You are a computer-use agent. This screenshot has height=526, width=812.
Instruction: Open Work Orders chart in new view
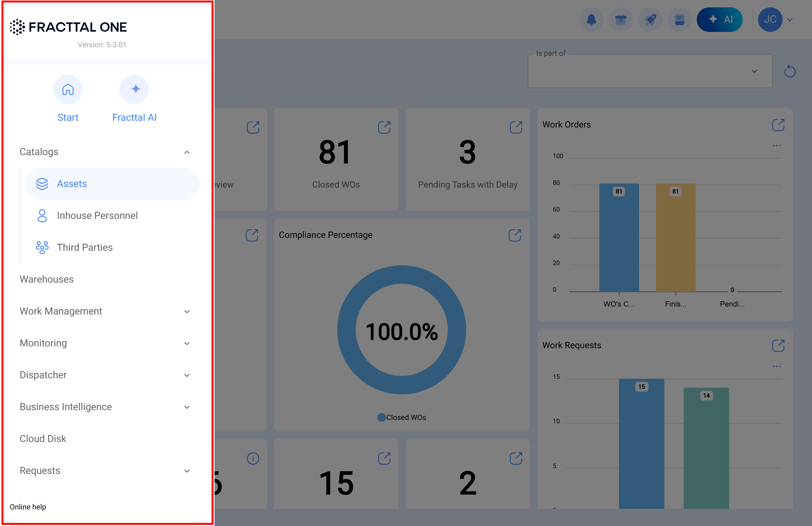[778, 125]
